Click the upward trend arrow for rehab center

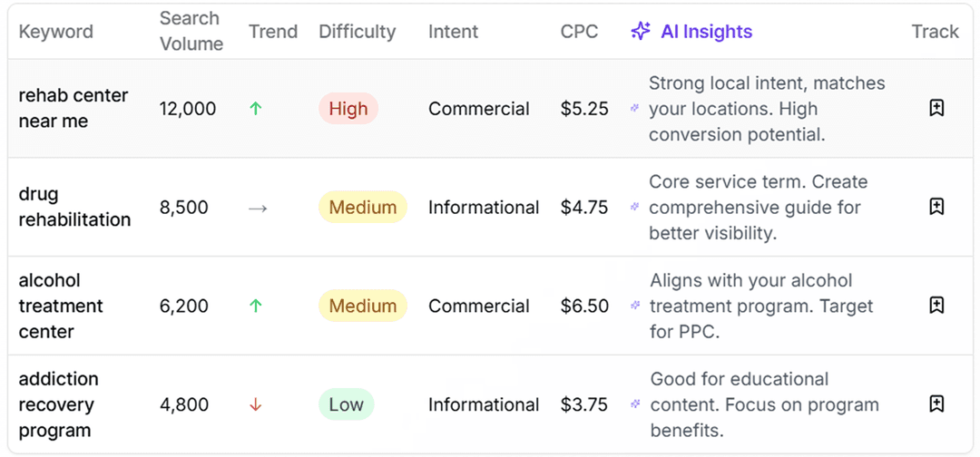click(x=256, y=109)
